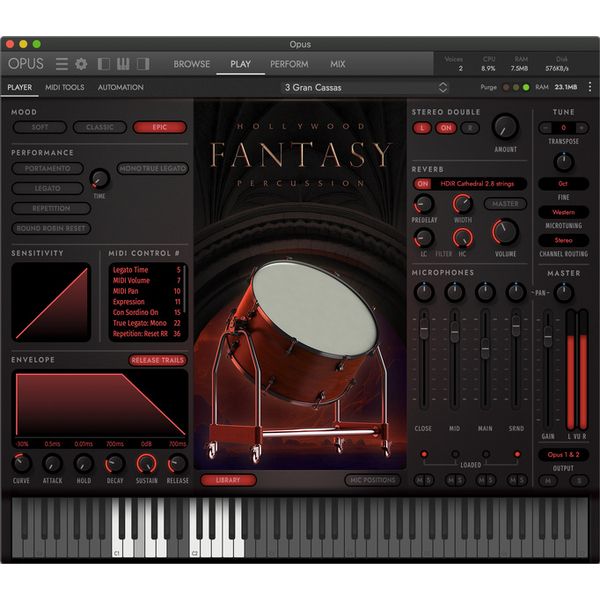This screenshot has width=600, height=600.
Task: Switch to the Play page
Action: click(240, 64)
